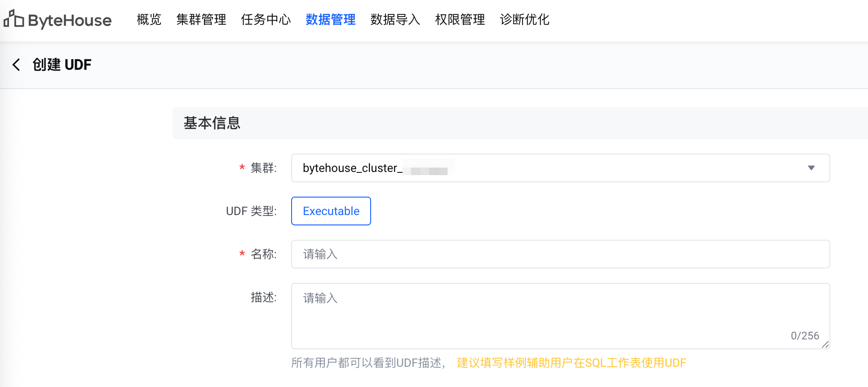Click the 集群 field label
Image resolution: width=868 pixels, height=387 pixels.
(263, 168)
